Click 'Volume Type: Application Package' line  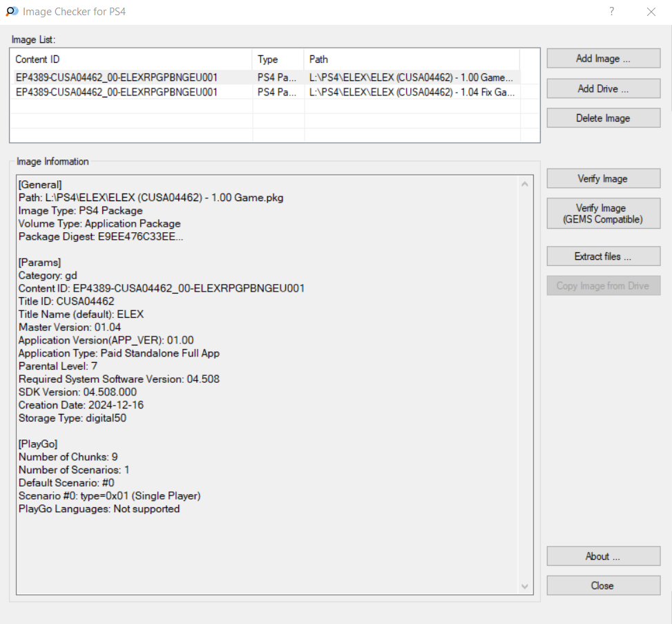click(x=99, y=223)
